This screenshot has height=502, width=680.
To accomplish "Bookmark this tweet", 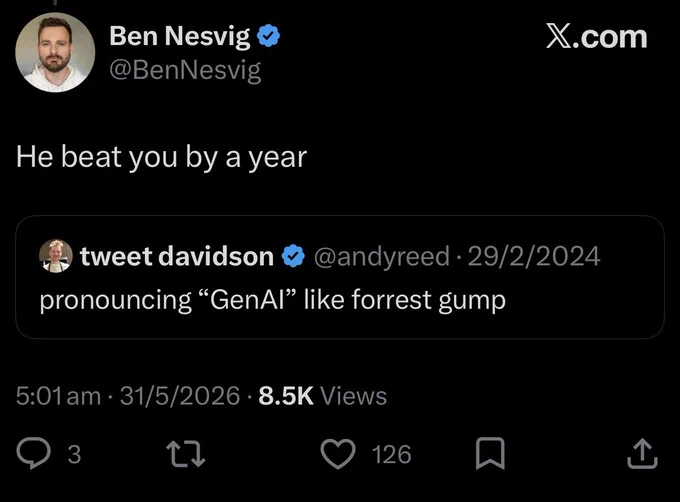I will pos(490,453).
